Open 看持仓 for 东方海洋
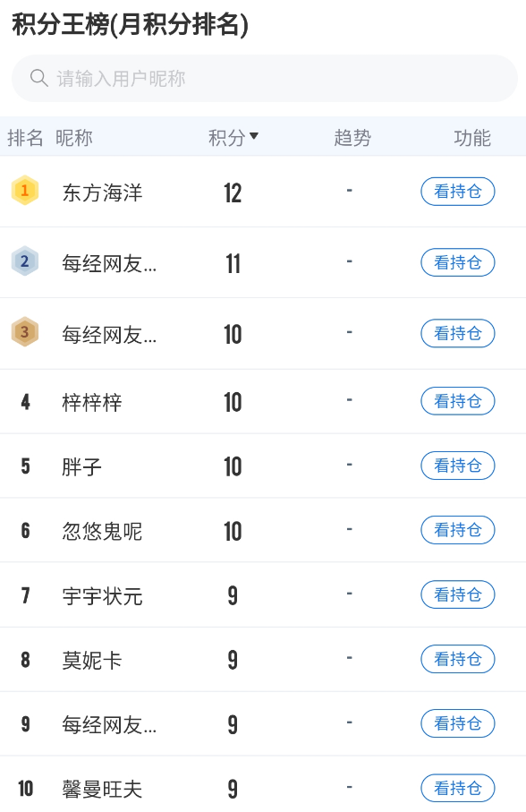Screen dimensions: 526x812 click(458, 192)
